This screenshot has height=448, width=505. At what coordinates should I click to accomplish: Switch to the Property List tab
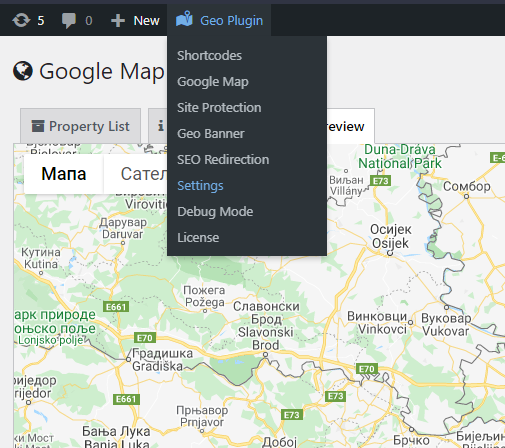coord(80,126)
